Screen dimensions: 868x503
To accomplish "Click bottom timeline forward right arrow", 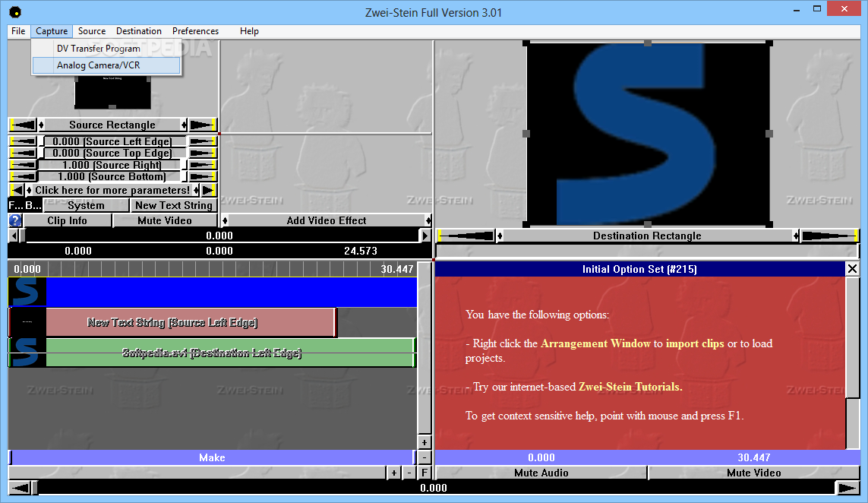I will (x=847, y=488).
